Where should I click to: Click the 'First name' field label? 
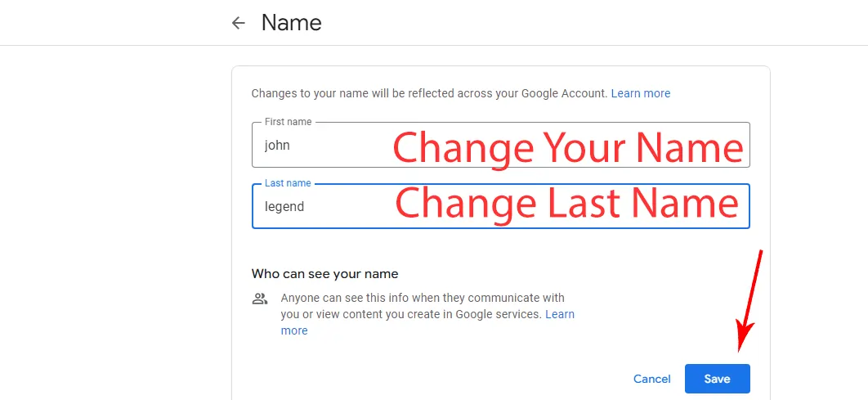pyautogui.click(x=288, y=122)
